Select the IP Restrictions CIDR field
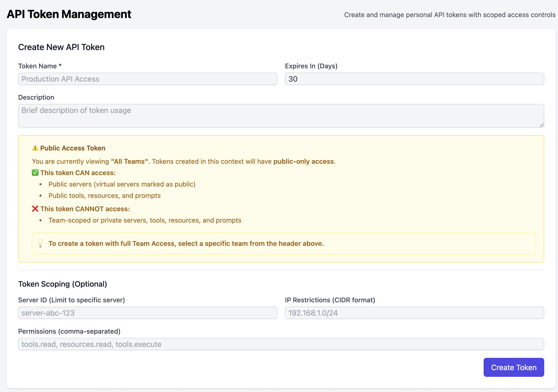 tap(414, 313)
